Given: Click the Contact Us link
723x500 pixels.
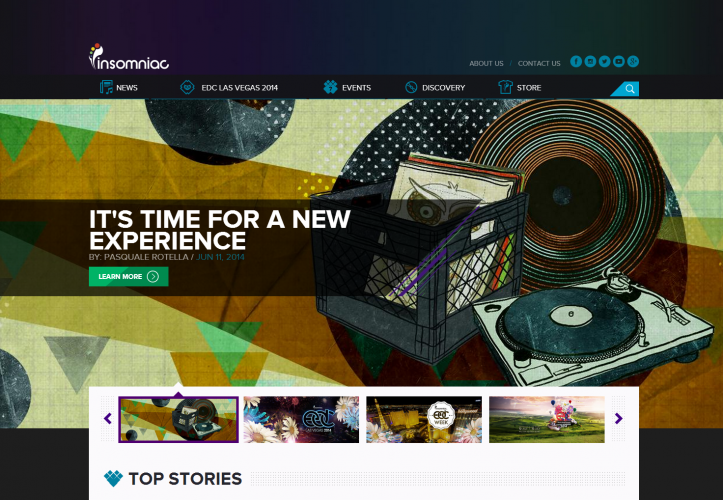Looking at the screenshot, I should 539,64.
